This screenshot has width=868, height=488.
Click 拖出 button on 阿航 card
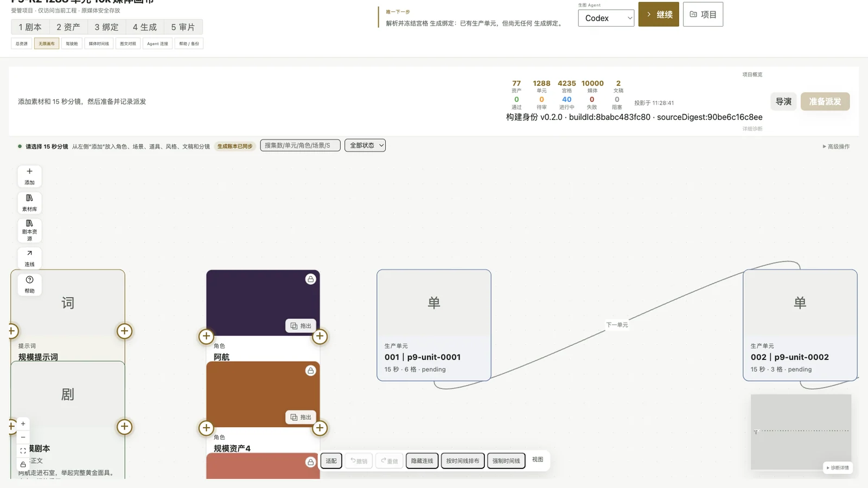pyautogui.click(x=301, y=326)
